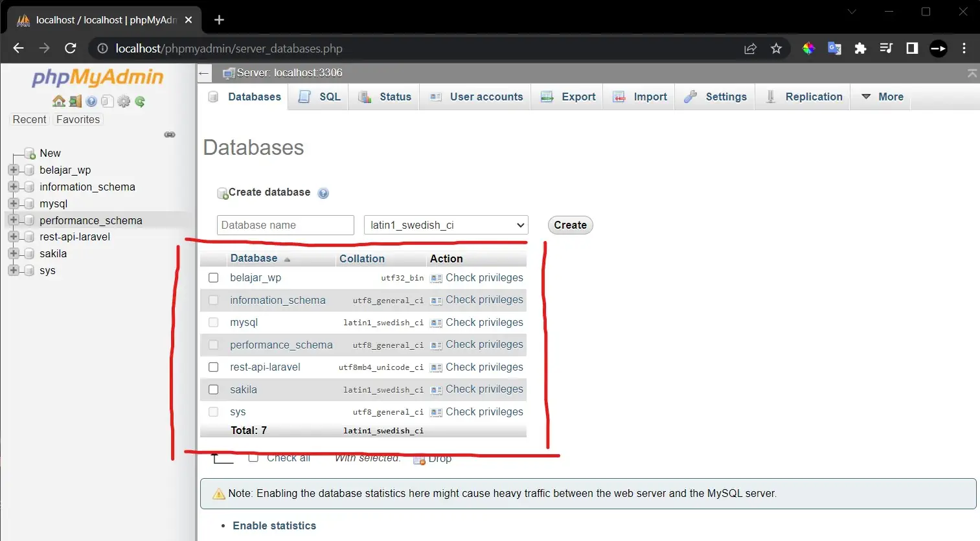Toggle the Check all checkbox
The width and height of the screenshot is (980, 541).
point(253,457)
